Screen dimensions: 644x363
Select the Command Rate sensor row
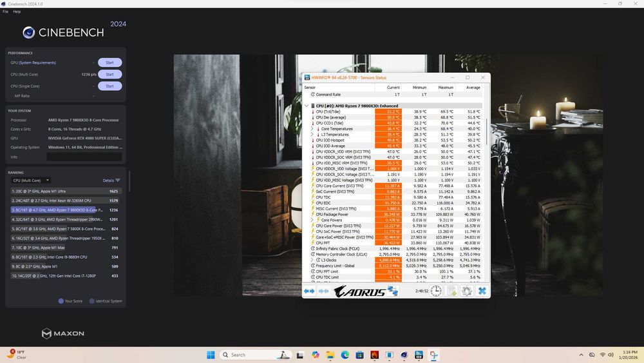point(393,95)
